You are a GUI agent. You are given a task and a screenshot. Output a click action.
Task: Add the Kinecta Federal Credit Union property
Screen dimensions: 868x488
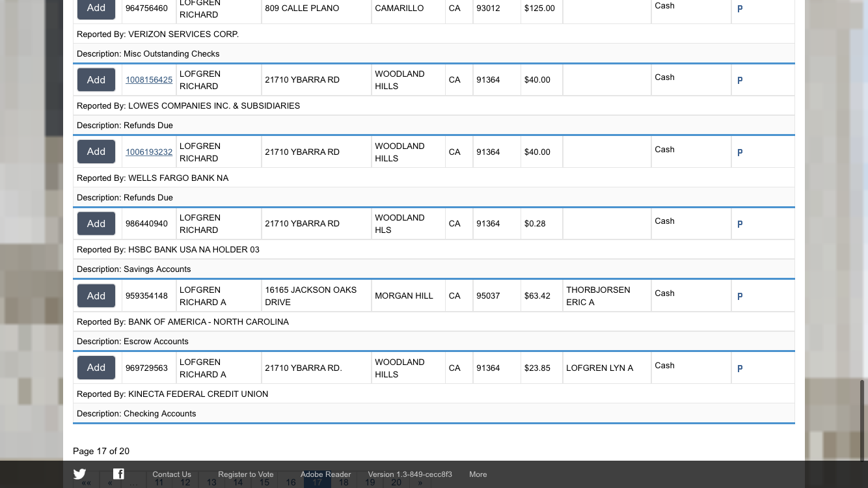pyautogui.click(x=96, y=368)
